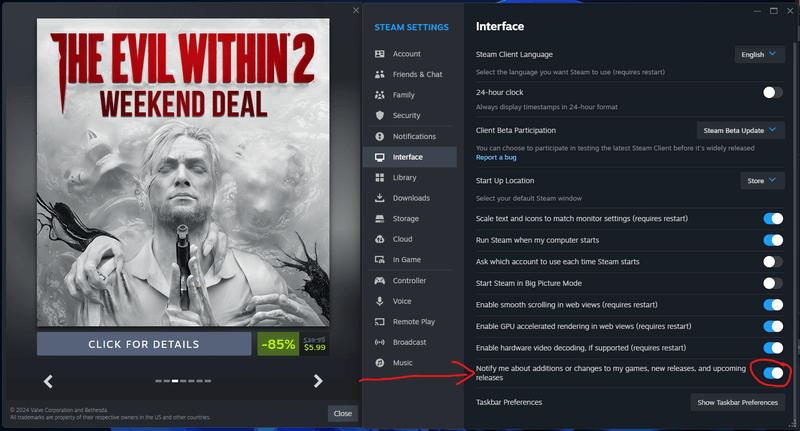This screenshot has height=431, width=800.
Task: Click the Client Beta Participation label
Action: coord(515,131)
